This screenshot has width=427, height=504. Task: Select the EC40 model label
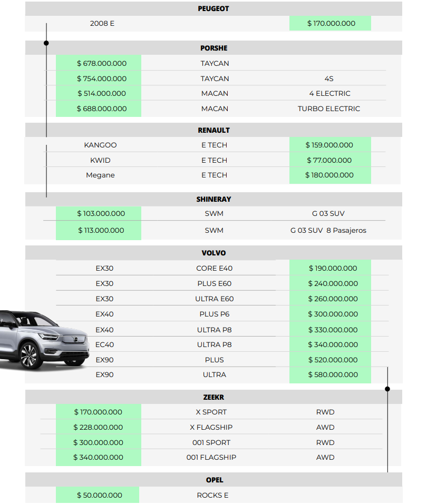coord(104,344)
